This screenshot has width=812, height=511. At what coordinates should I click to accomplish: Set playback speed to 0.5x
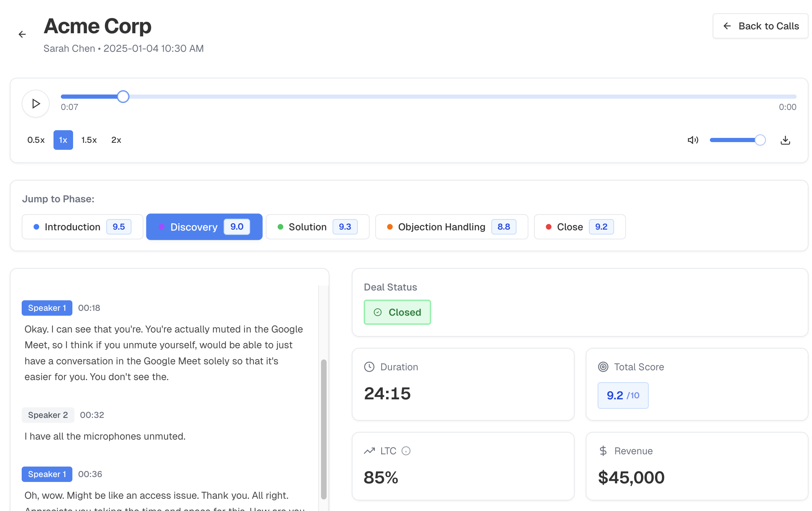point(36,140)
